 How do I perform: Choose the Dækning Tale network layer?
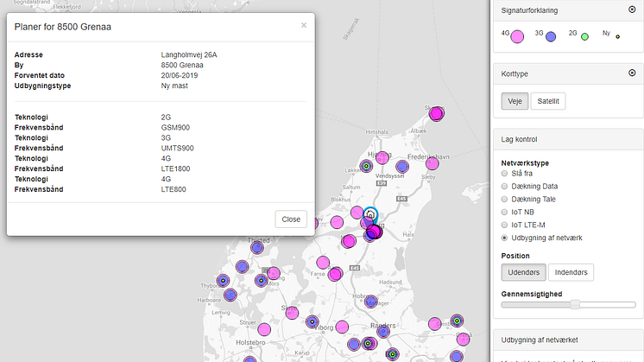[x=506, y=199]
